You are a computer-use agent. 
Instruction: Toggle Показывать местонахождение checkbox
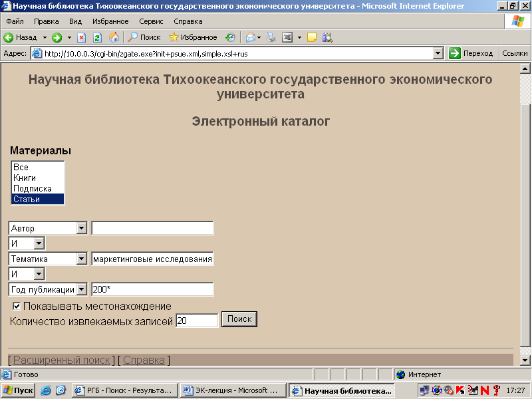pyautogui.click(x=16, y=307)
